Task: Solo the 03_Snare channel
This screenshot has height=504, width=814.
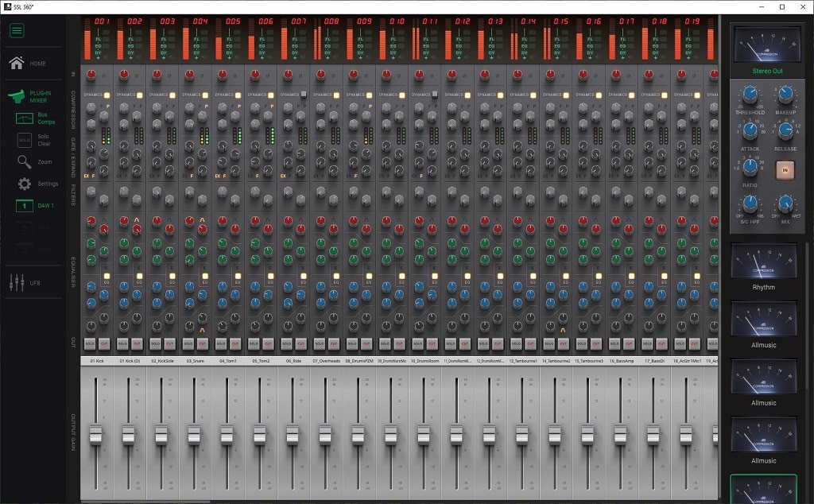Action: pyautogui.click(x=188, y=343)
